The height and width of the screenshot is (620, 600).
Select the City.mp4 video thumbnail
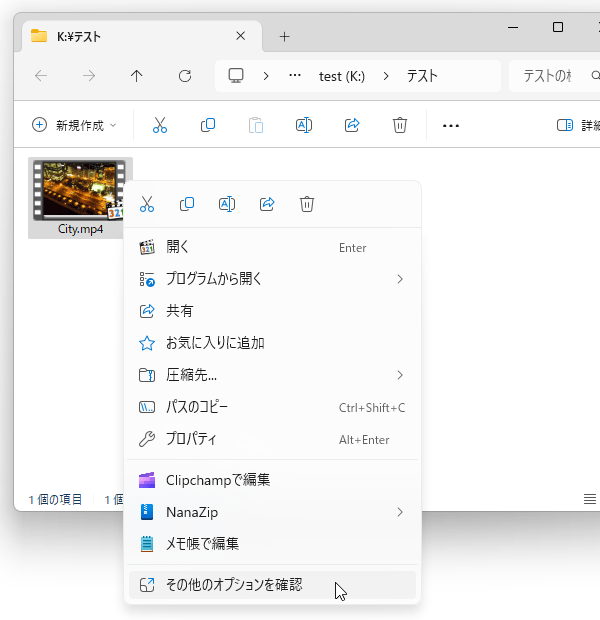(79, 190)
